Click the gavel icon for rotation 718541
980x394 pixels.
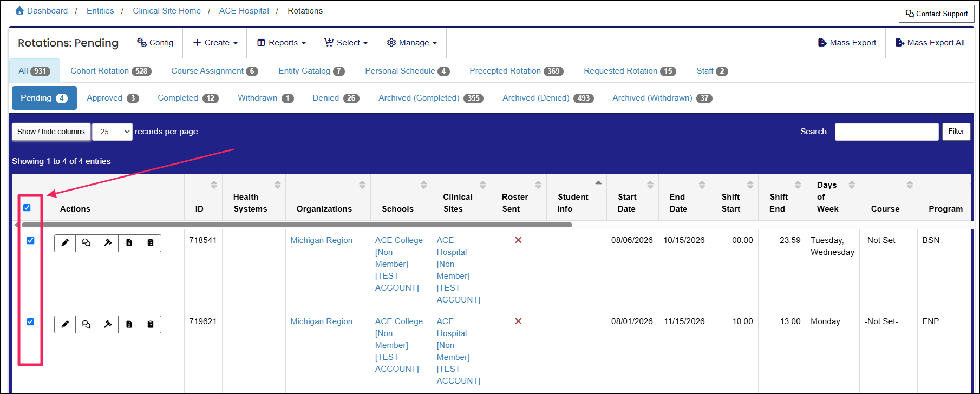pos(108,243)
